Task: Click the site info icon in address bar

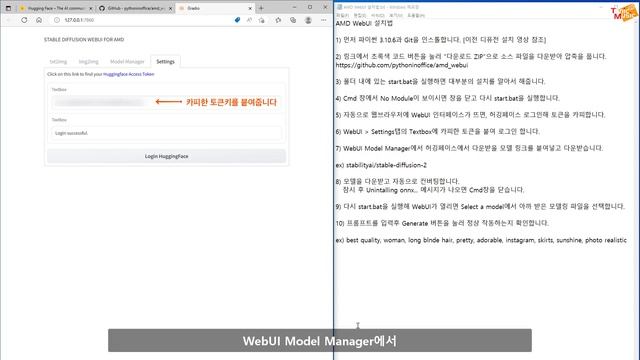Action: coord(57,20)
